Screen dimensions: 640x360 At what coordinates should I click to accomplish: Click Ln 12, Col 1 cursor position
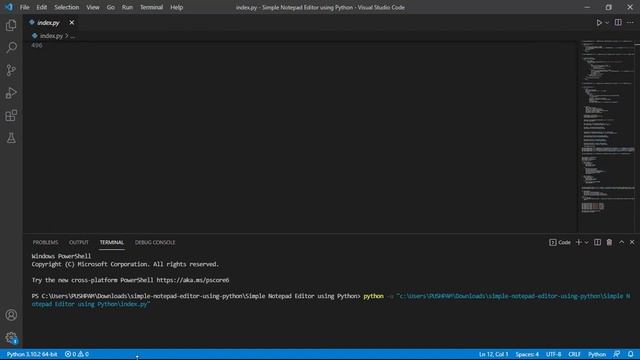coord(493,354)
